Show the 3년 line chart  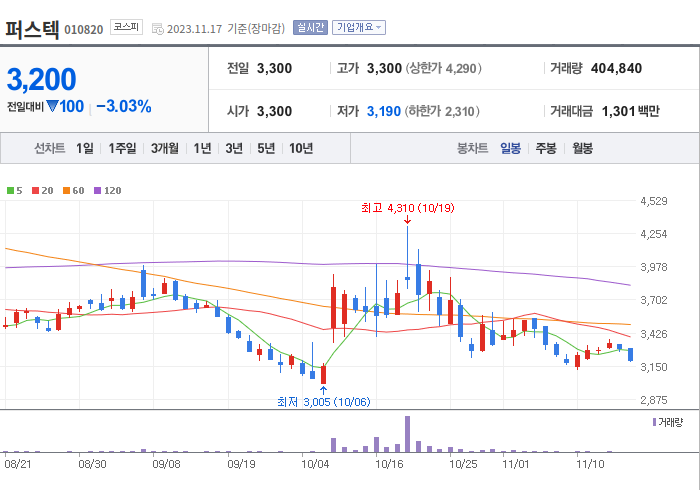234,148
